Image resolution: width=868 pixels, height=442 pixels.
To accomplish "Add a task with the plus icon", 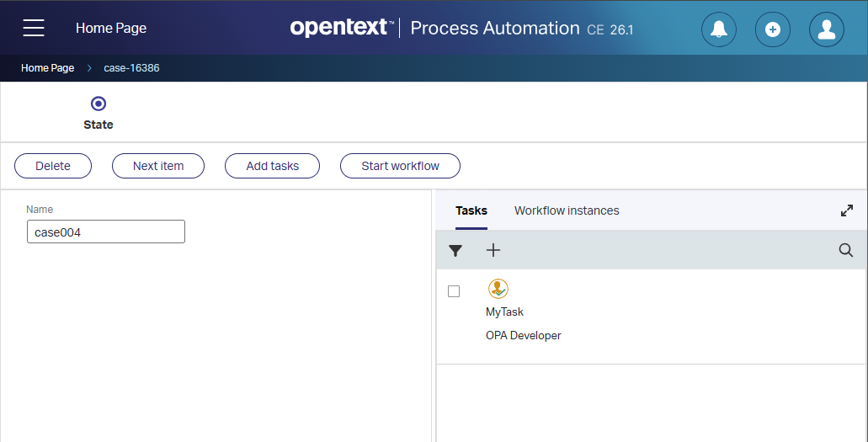I will [493, 251].
